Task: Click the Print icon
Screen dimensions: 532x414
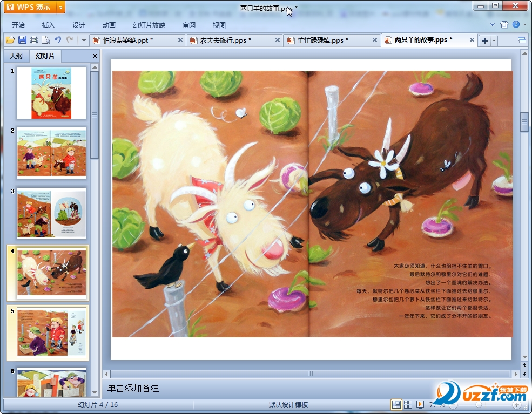Action: tap(34, 40)
